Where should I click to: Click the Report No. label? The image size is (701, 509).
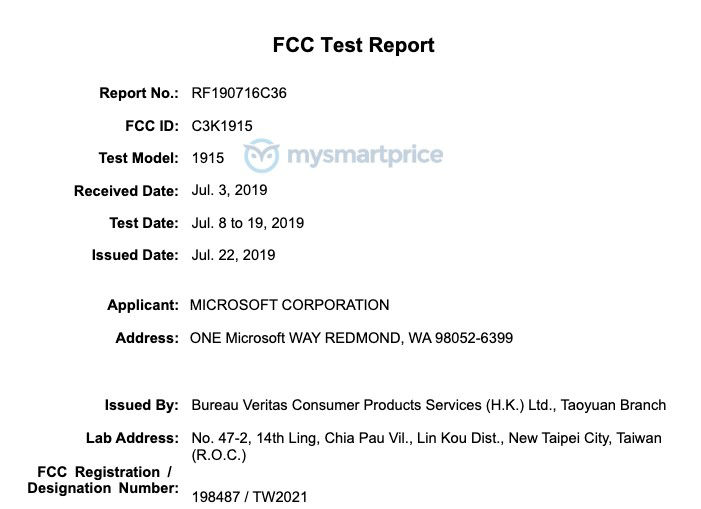[x=139, y=93]
